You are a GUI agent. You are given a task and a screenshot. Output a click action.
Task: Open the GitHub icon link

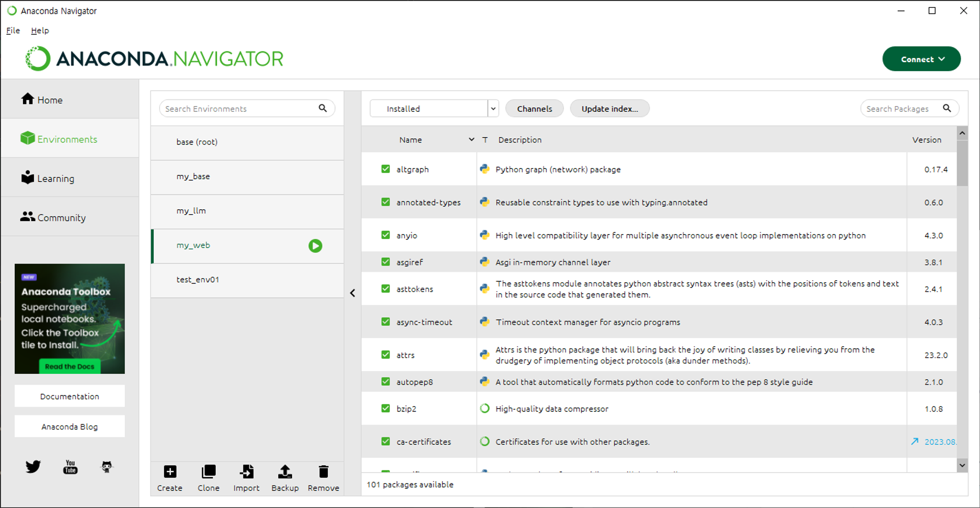[x=107, y=466]
